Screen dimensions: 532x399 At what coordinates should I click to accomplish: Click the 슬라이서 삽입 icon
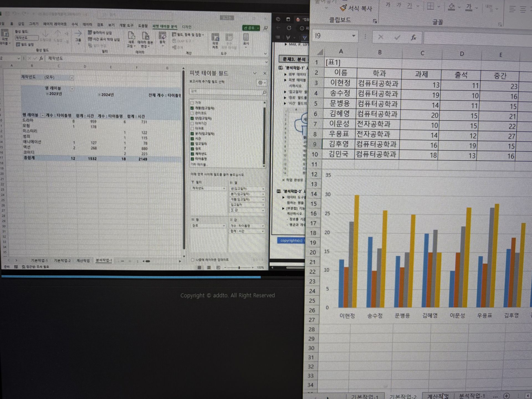[90, 32]
